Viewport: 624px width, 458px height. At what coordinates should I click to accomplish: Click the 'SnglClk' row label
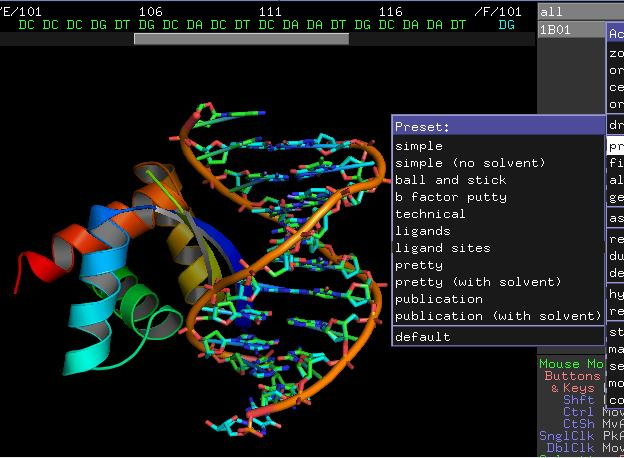point(567,436)
